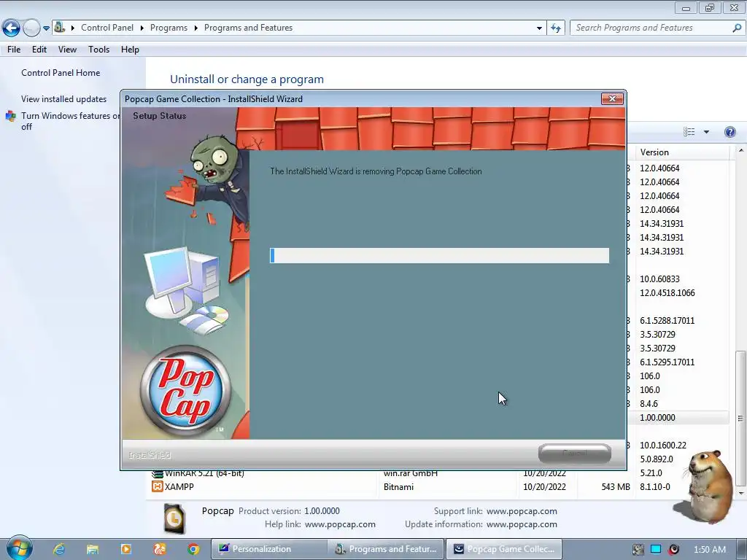
Task: Open the Tools menu
Action: tap(98, 50)
